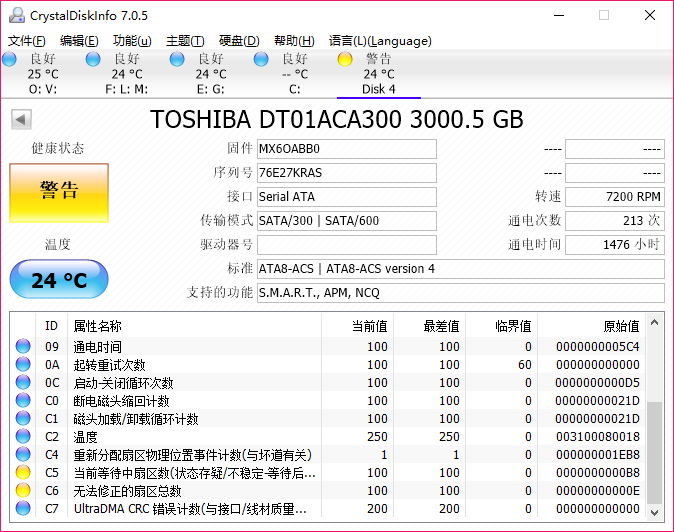674x532 pixels.
Task: Click the blue status icon for attribute C7
Action: point(23,509)
